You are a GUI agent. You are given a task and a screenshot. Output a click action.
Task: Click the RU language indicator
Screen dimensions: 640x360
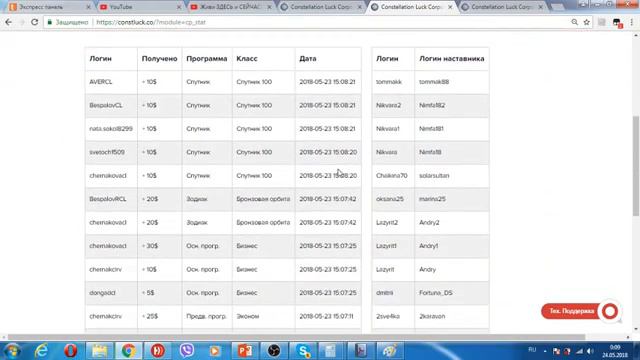[x=532, y=350]
